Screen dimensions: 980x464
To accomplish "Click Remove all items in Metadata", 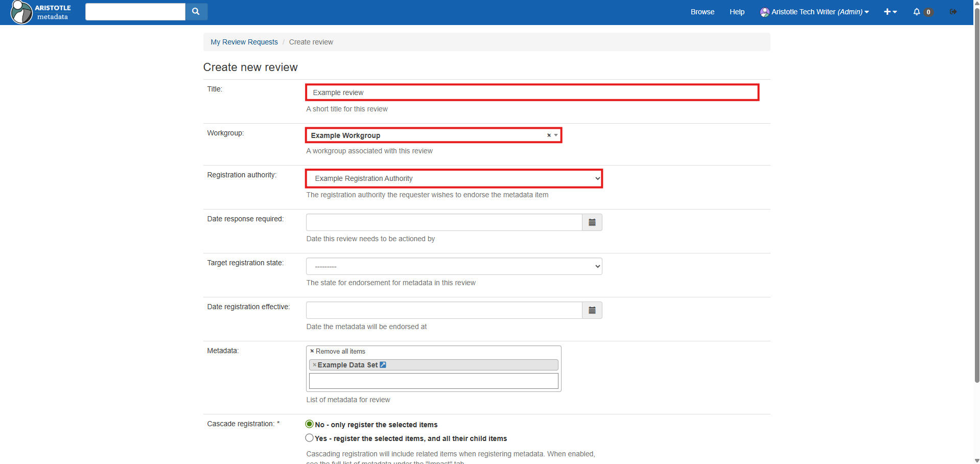I will pyautogui.click(x=337, y=351).
